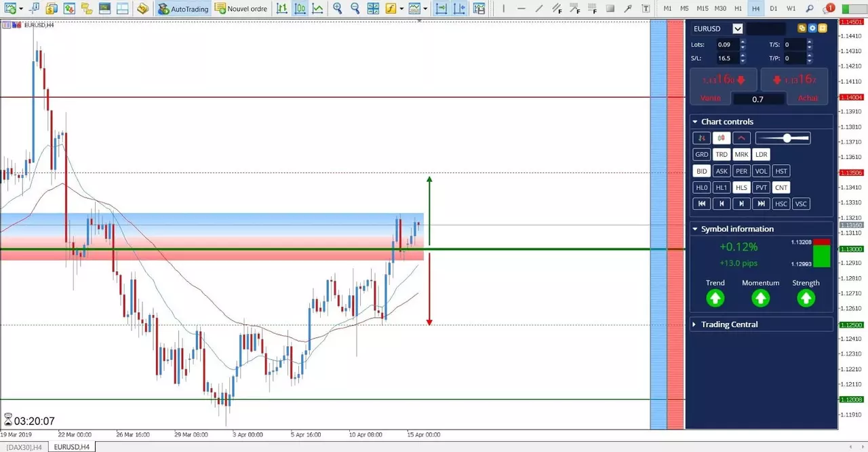Open the MetaEditor yellow book icon
Screen dimensions: 868x452
coord(142,9)
